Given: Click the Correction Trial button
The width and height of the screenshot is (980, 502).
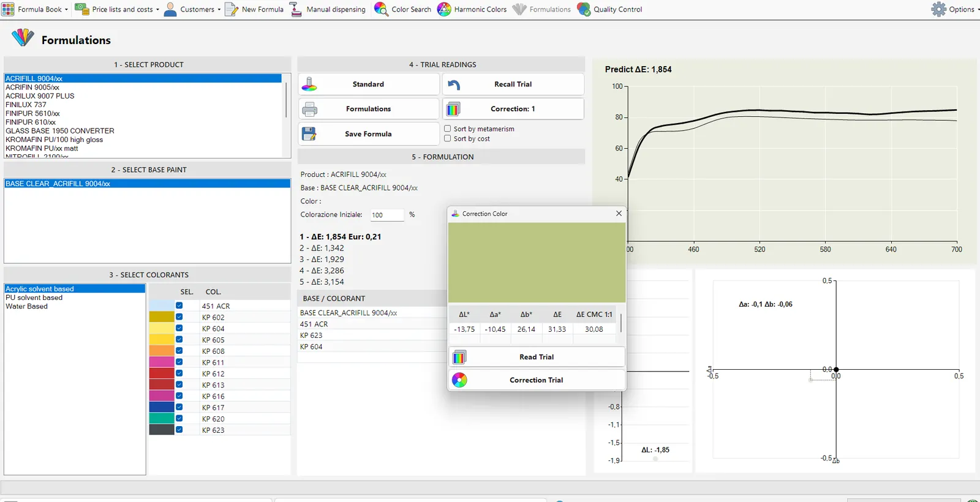Looking at the screenshot, I should 537,380.
